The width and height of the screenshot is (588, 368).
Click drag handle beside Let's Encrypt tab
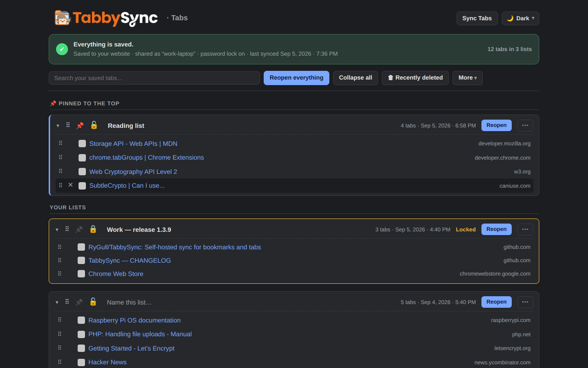60,348
